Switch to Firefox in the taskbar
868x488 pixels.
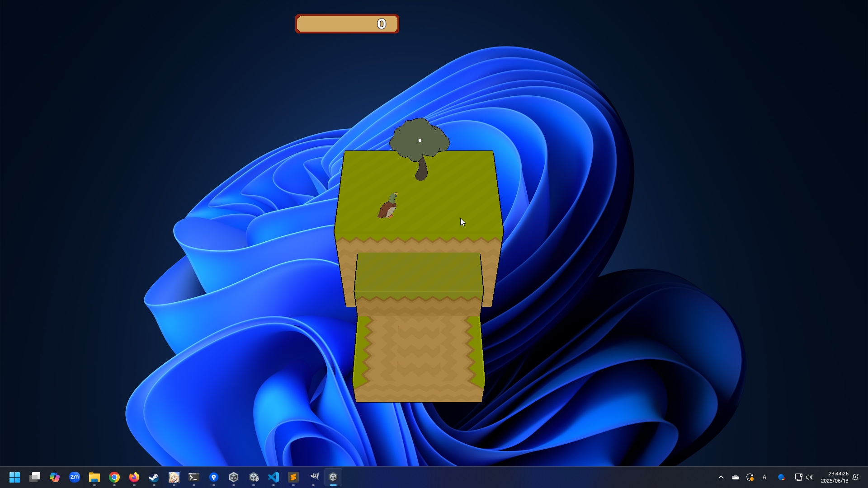134,477
